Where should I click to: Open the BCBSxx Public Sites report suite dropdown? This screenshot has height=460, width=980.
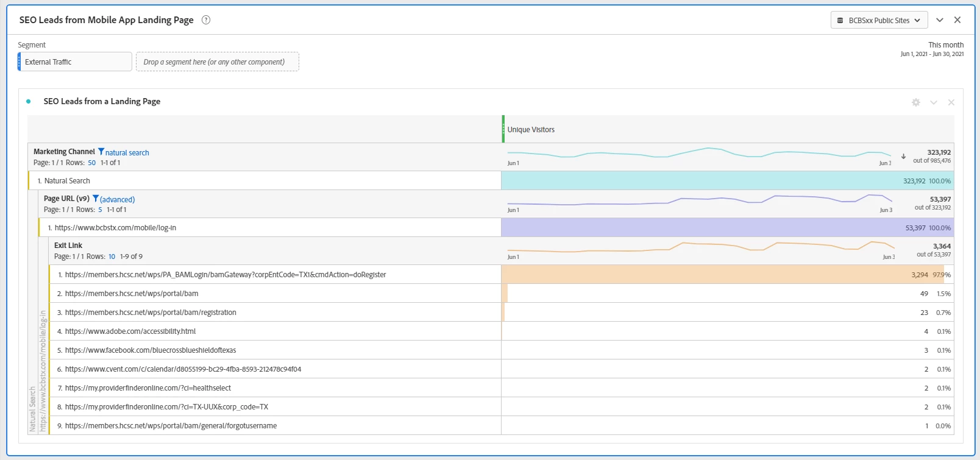[x=879, y=20]
